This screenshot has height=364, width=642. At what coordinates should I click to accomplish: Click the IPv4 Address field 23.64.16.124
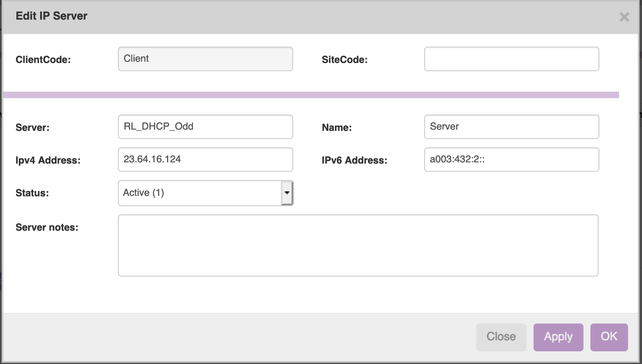point(205,160)
